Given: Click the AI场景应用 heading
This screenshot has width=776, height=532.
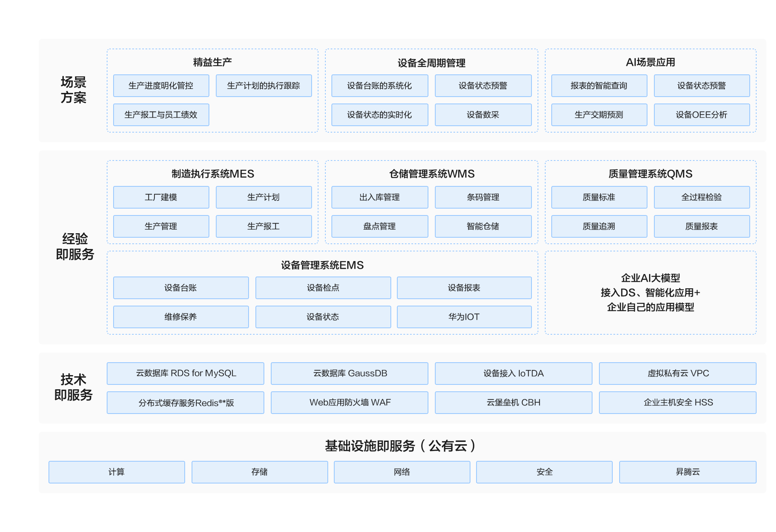Looking at the screenshot, I should pos(651,62).
